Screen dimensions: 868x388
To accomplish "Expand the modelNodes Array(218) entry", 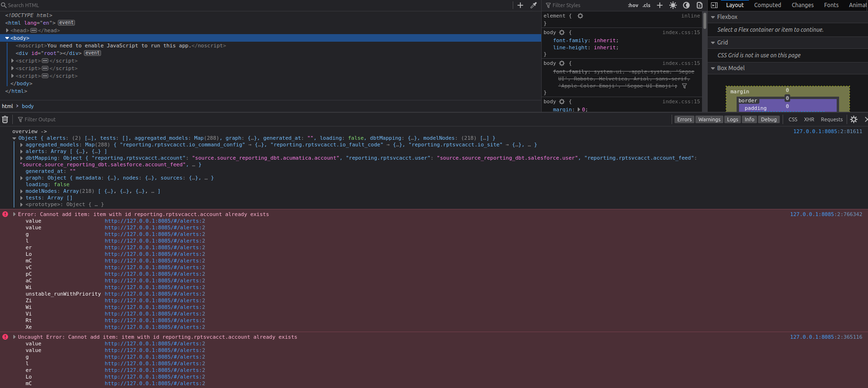I will [21, 191].
